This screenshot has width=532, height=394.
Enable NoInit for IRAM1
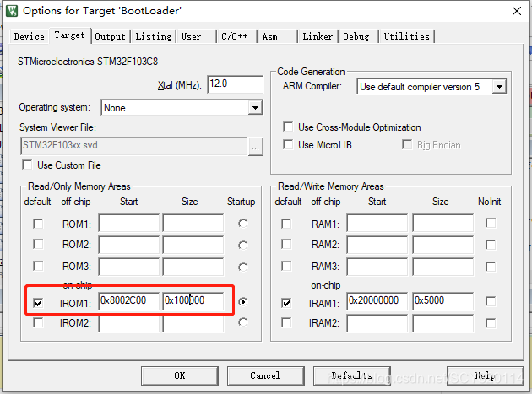[491, 301]
